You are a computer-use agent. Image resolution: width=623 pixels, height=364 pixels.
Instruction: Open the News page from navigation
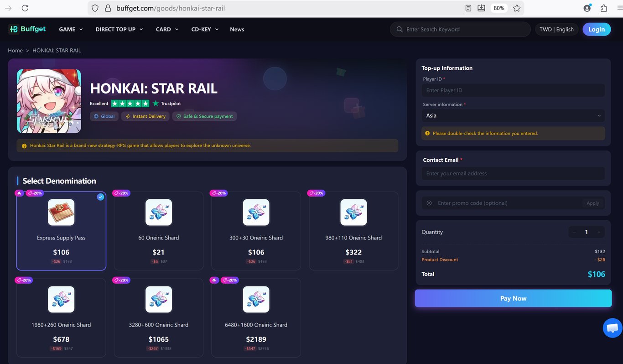tap(237, 29)
